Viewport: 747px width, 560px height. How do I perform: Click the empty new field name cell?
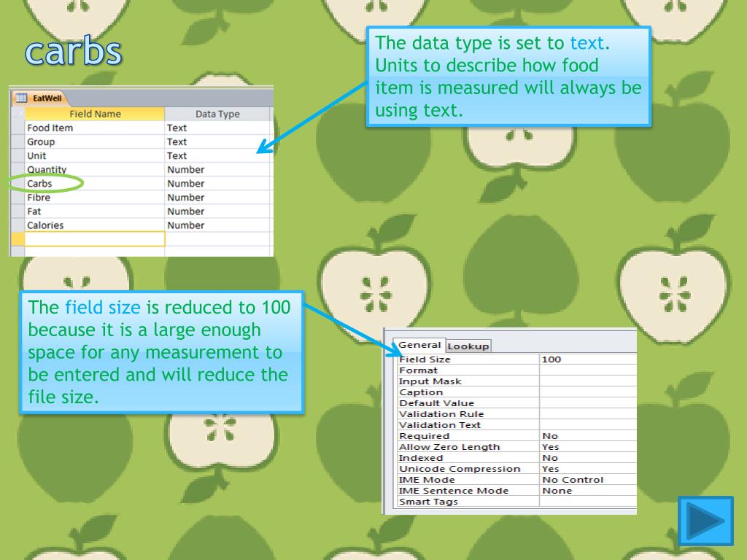[x=94, y=239]
